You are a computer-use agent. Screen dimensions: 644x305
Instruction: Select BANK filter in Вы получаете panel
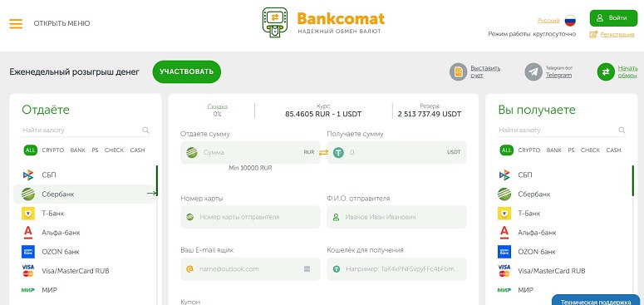pos(554,150)
